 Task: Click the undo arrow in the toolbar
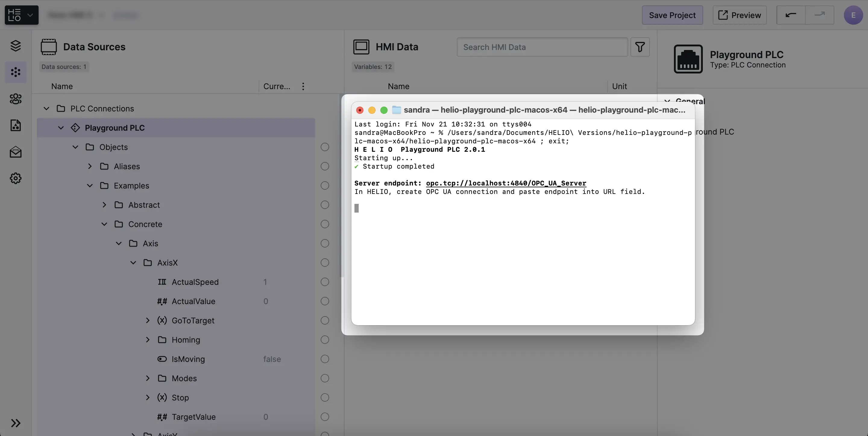tap(791, 15)
